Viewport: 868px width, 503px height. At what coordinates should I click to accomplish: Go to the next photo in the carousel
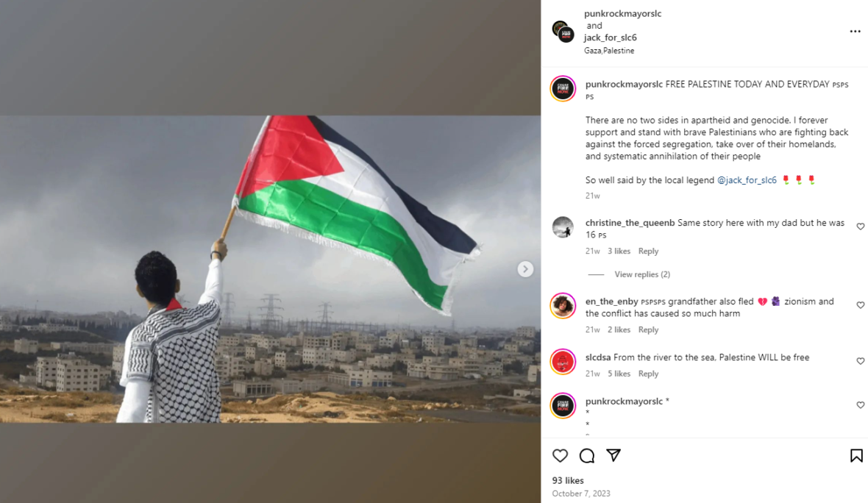coord(525,269)
